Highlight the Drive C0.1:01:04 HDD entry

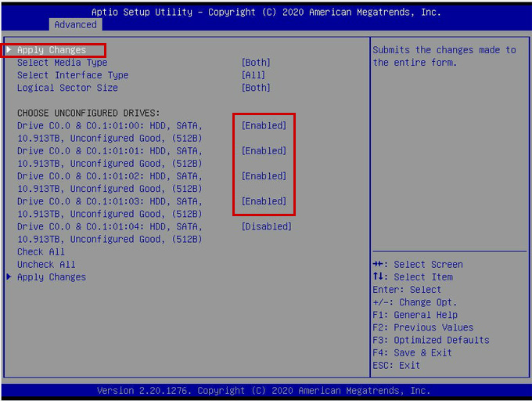tap(110, 226)
